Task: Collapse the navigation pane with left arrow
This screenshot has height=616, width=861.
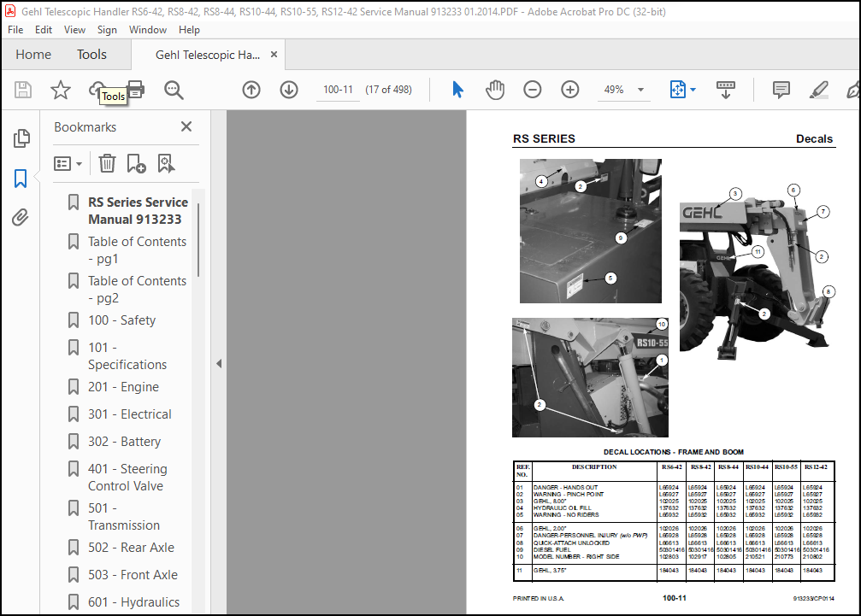Action: pyautogui.click(x=219, y=363)
